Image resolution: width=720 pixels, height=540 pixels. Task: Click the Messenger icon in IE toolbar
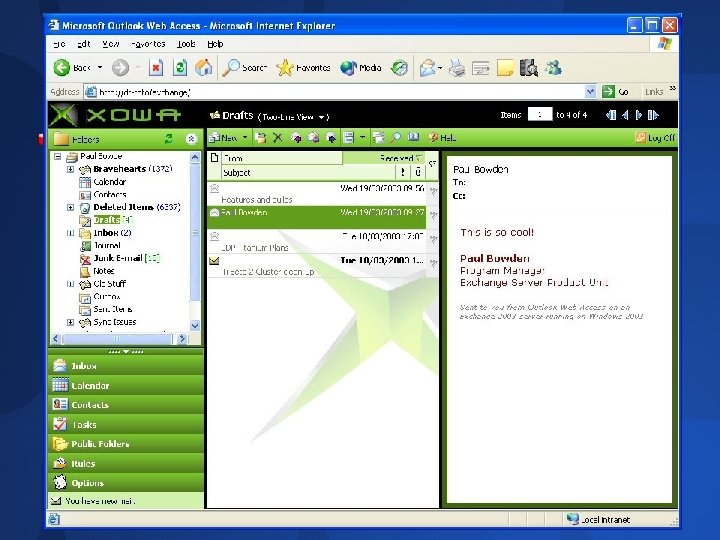coord(553,68)
